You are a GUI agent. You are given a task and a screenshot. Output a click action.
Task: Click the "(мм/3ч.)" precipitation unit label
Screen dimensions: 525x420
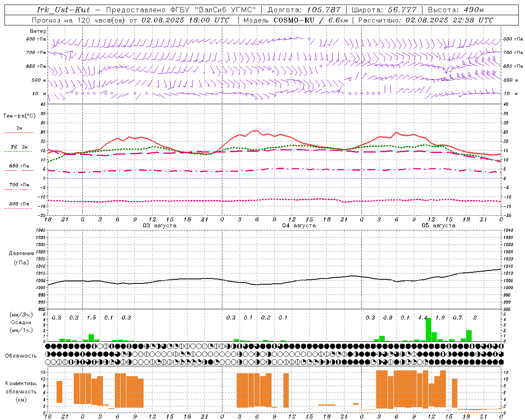pos(21,315)
